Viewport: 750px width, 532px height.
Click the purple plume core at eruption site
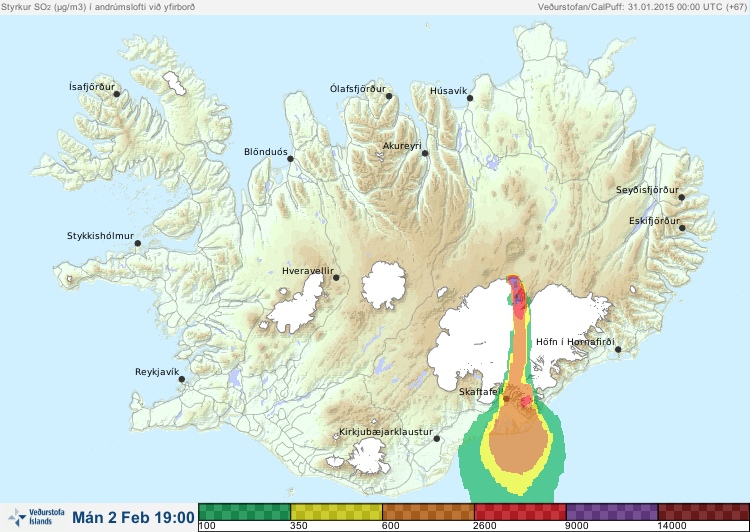pyautogui.click(x=516, y=289)
